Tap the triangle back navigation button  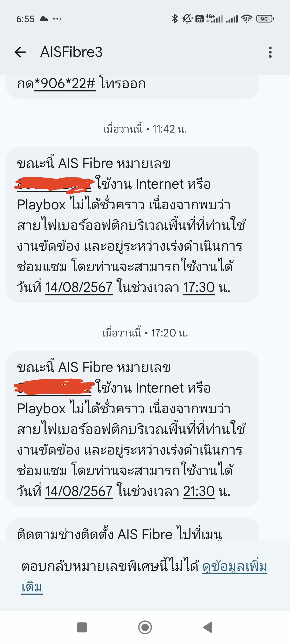pyautogui.click(x=208, y=627)
